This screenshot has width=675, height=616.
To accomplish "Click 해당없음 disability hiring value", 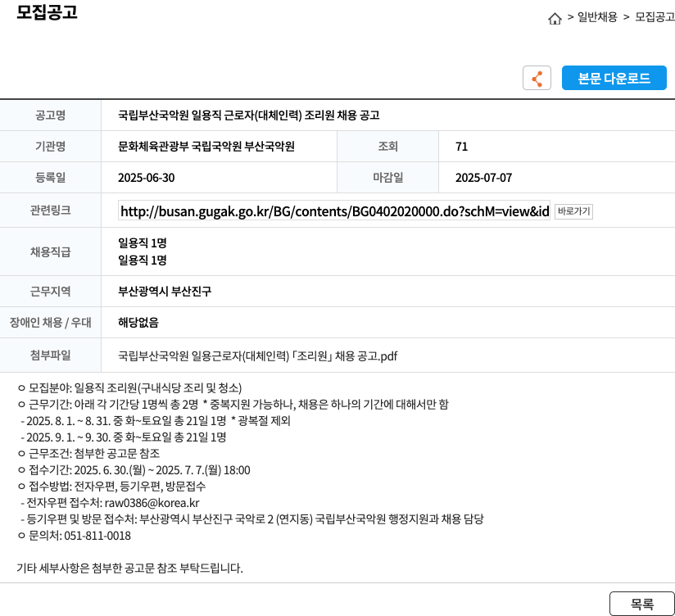I will [138, 323].
